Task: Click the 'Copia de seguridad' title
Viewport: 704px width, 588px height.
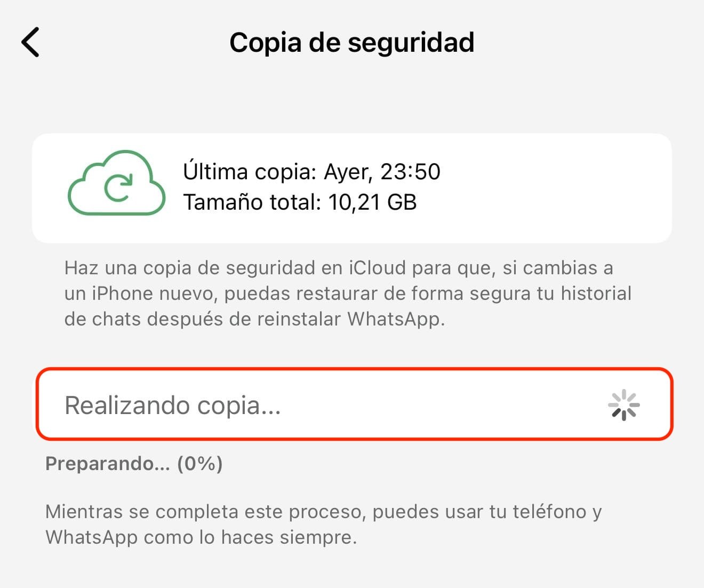Action: click(351, 43)
